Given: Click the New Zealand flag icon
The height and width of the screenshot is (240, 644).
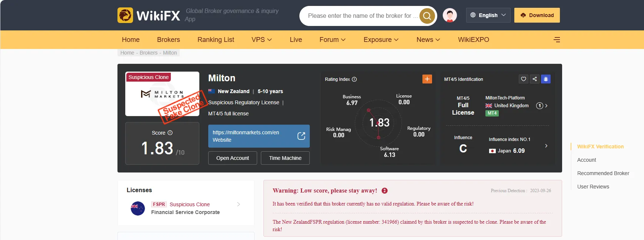Looking at the screenshot, I should 212,91.
